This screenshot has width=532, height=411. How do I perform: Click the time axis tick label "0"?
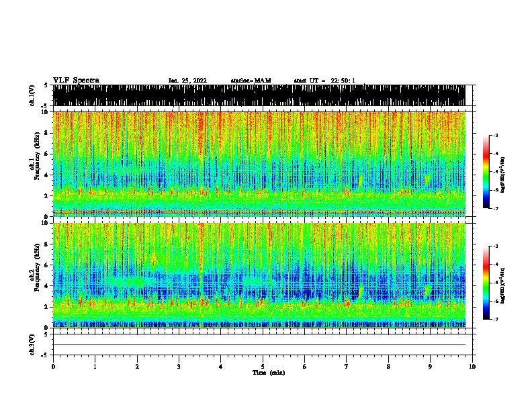tap(53, 367)
